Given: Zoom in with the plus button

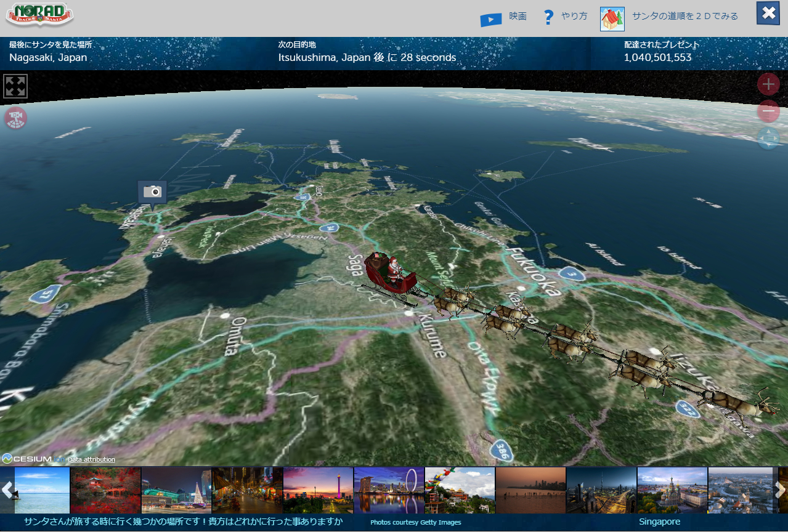Looking at the screenshot, I should [x=768, y=84].
